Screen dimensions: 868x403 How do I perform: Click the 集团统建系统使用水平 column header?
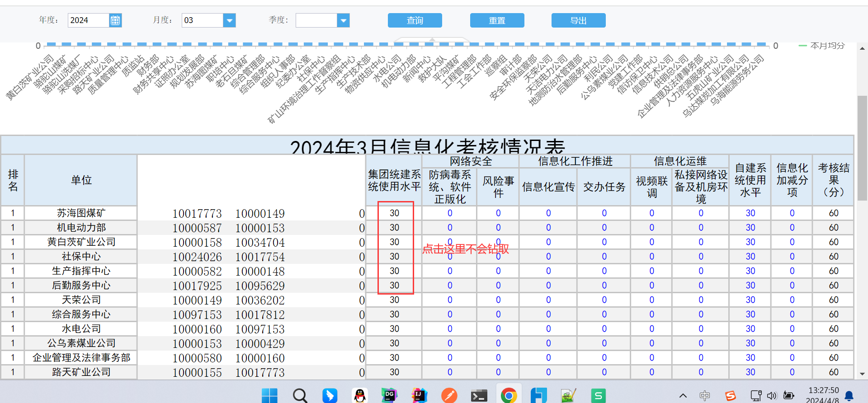[394, 180]
